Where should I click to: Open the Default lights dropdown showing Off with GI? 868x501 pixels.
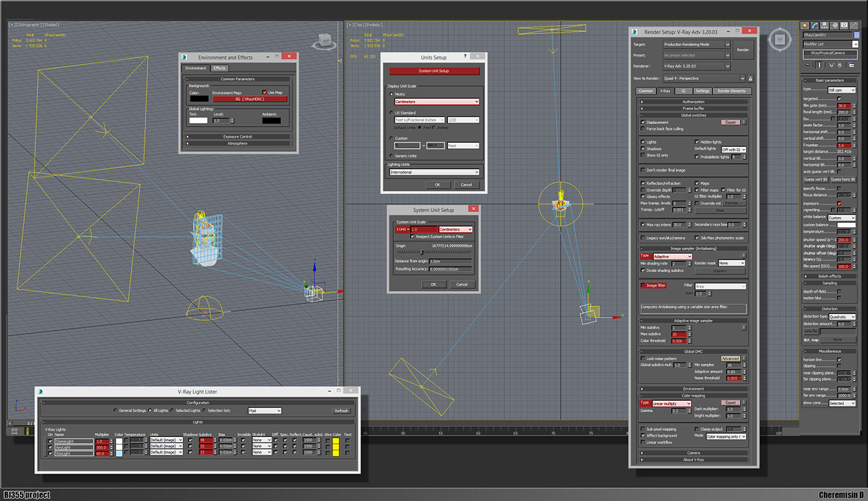tap(734, 149)
